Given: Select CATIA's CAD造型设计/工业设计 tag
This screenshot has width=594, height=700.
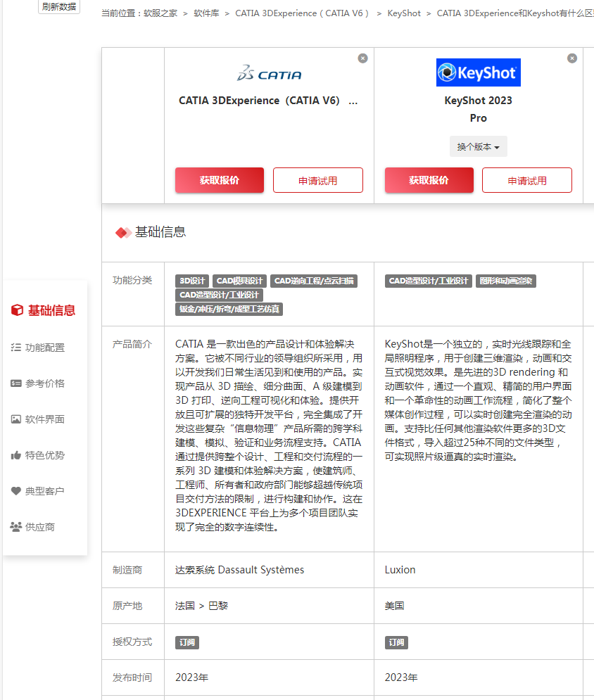Looking at the screenshot, I should (x=220, y=295).
